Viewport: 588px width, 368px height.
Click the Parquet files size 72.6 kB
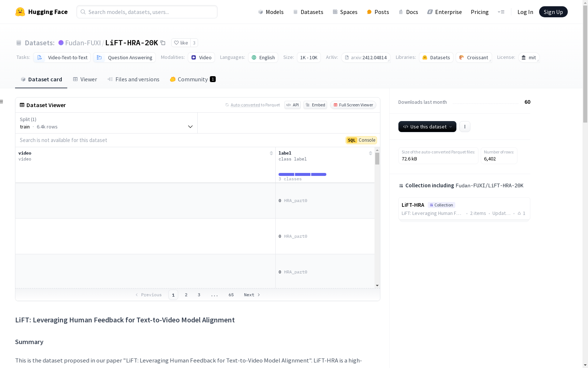click(409, 159)
